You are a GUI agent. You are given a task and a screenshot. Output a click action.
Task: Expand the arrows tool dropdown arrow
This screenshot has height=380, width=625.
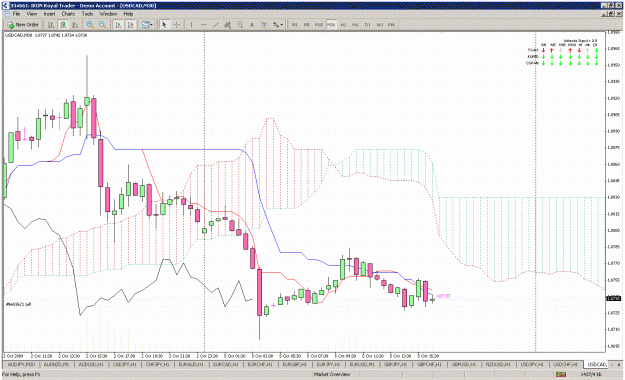click(282, 25)
